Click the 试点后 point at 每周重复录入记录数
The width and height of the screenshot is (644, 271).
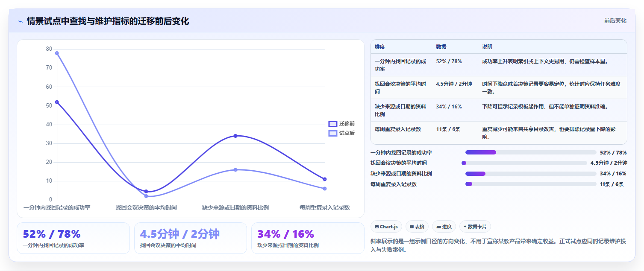point(325,189)
